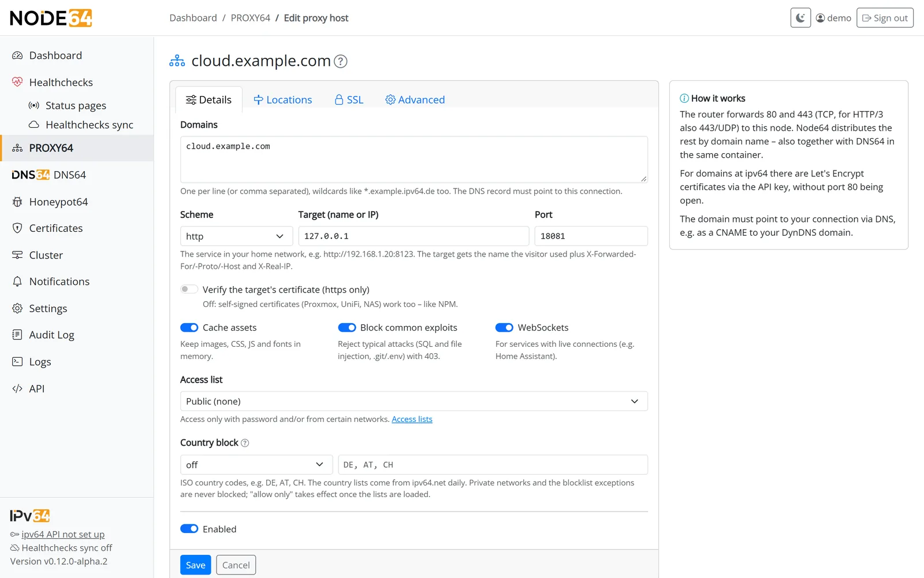Open the Country block off dropdown
924x578 pixels.
256,465
